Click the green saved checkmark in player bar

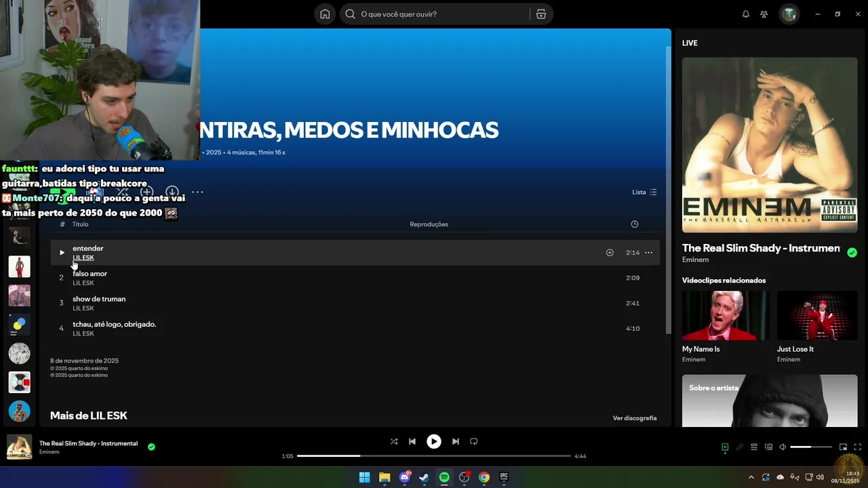click(x=151, y=447)
